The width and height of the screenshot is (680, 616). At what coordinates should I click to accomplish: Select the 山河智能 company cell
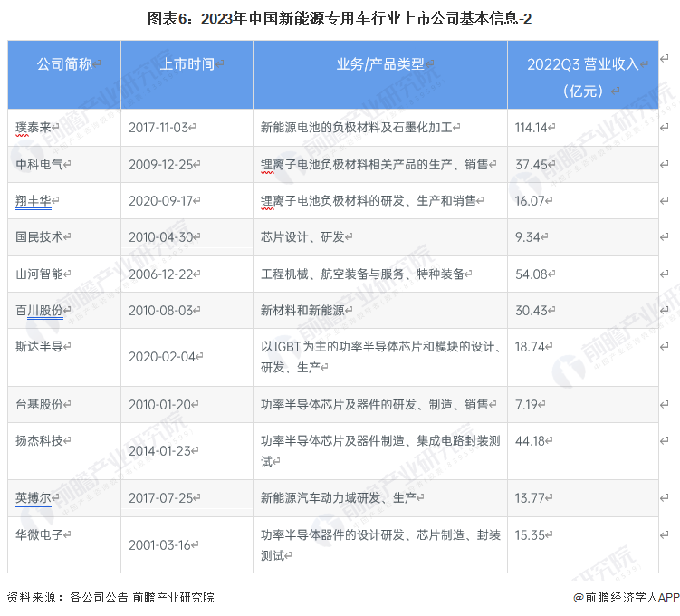point(40,274)
